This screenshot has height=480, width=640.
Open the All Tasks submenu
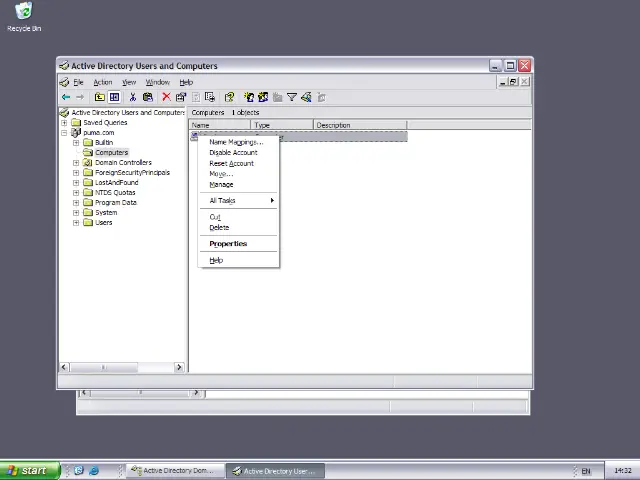(x=239, y=200)
